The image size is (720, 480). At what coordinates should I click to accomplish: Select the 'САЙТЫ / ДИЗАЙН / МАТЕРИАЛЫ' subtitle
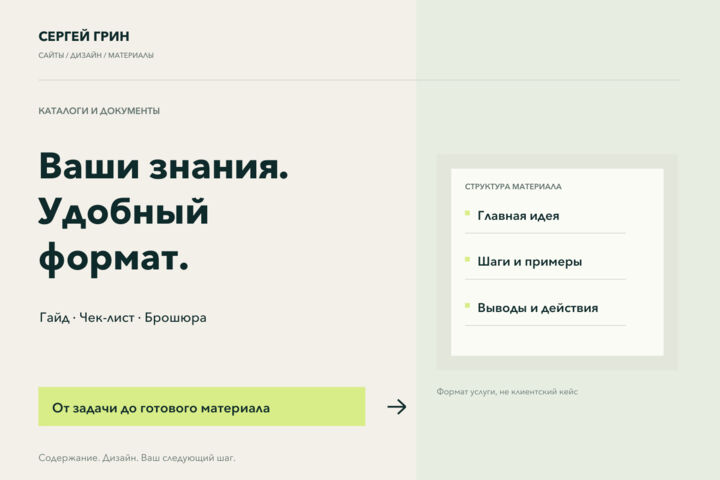96,55
